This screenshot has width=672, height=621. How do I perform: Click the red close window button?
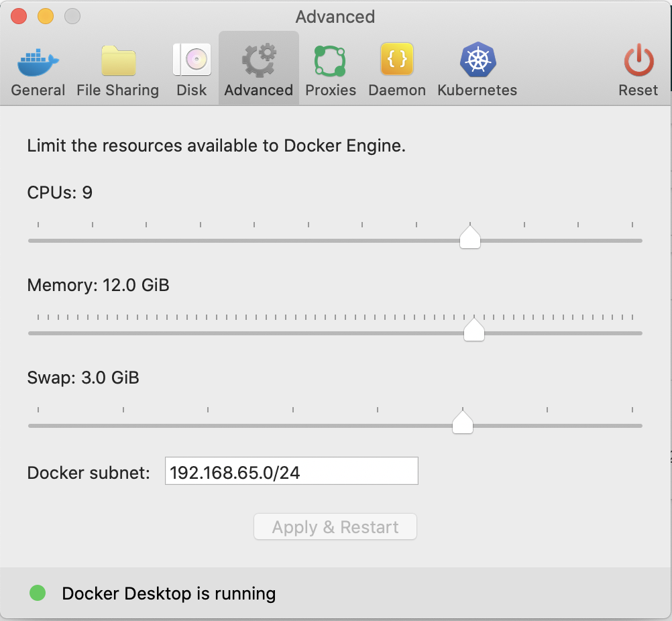19,17
